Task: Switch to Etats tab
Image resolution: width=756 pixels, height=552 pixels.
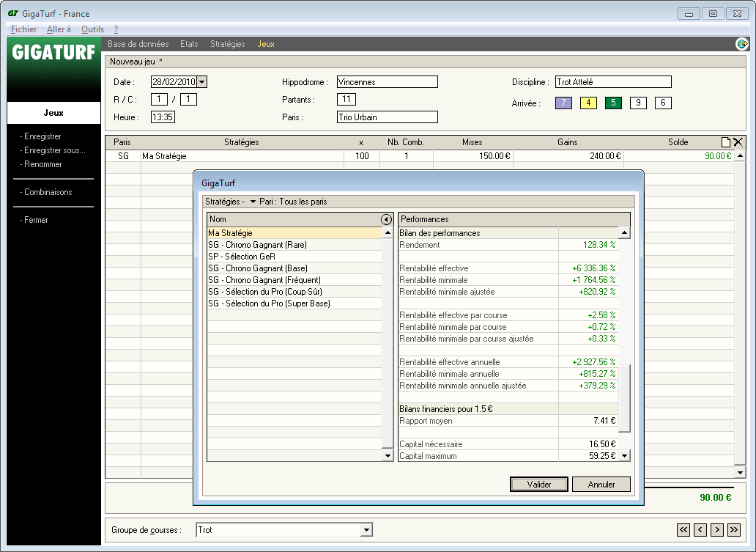Action: point(189,44)
